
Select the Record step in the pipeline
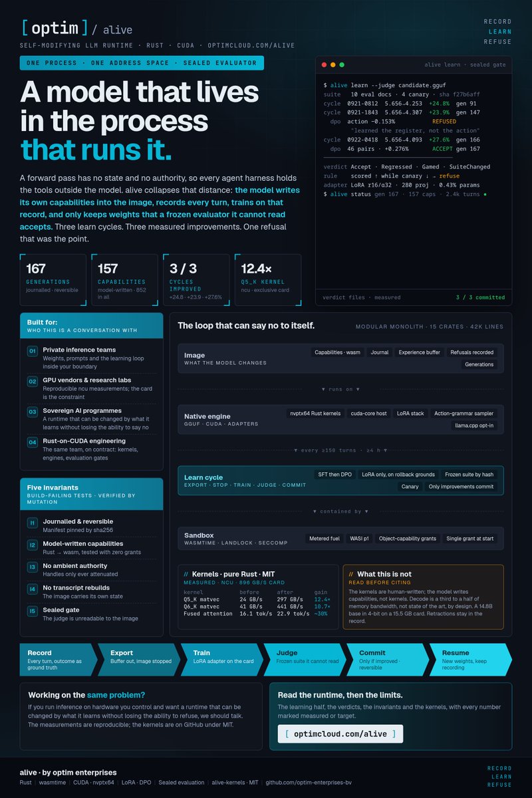tap(59, 658)
